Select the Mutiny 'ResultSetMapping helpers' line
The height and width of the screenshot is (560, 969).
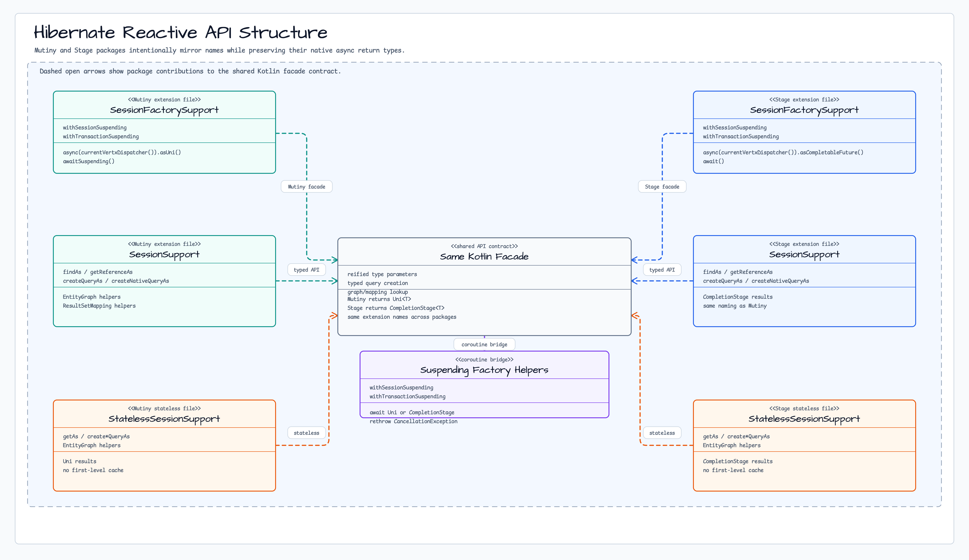(99, 306)
